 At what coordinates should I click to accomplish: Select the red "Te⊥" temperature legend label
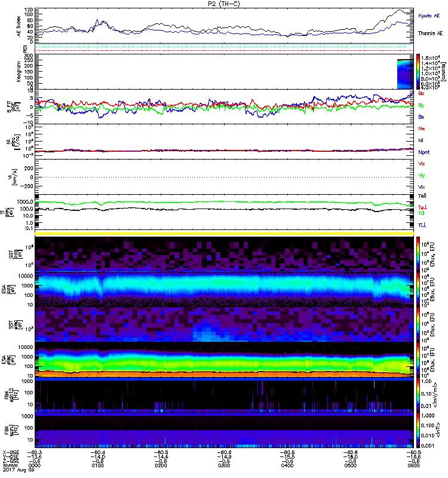click(422, 207)
